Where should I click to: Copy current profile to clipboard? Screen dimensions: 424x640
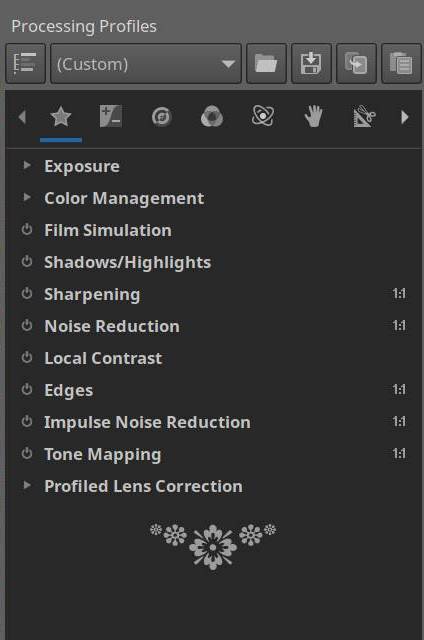[x=356, y=64]
